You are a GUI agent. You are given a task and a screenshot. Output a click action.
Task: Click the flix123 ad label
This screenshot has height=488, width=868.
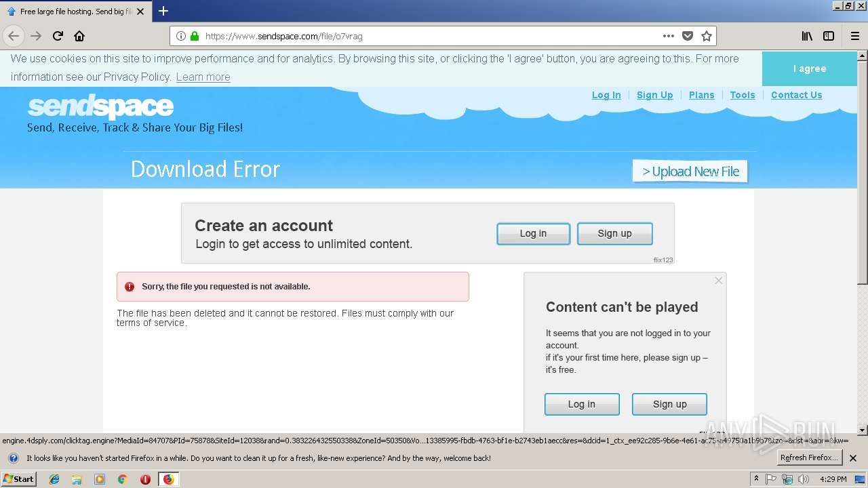click(663, 260)
